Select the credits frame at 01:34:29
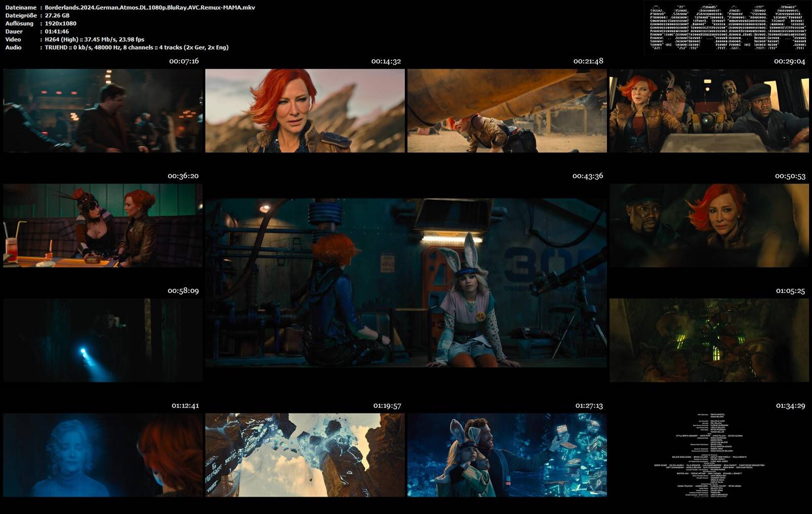Viewport: 812px width, 514px height. point(709,455)
